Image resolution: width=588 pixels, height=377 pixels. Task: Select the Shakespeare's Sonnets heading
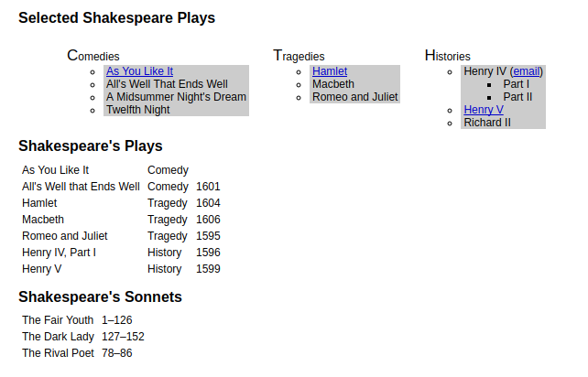click(100, 296)
